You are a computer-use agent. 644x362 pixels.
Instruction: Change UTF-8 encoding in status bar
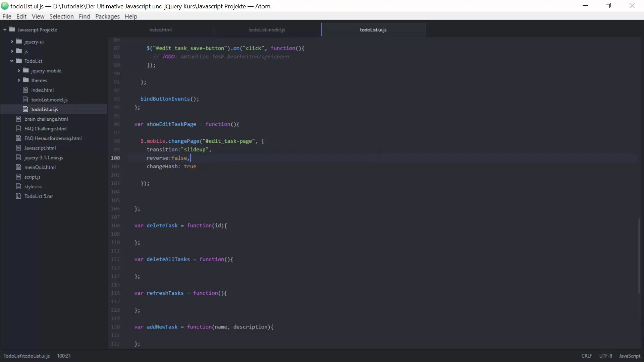pyautogui.click(x=605, y=356)
